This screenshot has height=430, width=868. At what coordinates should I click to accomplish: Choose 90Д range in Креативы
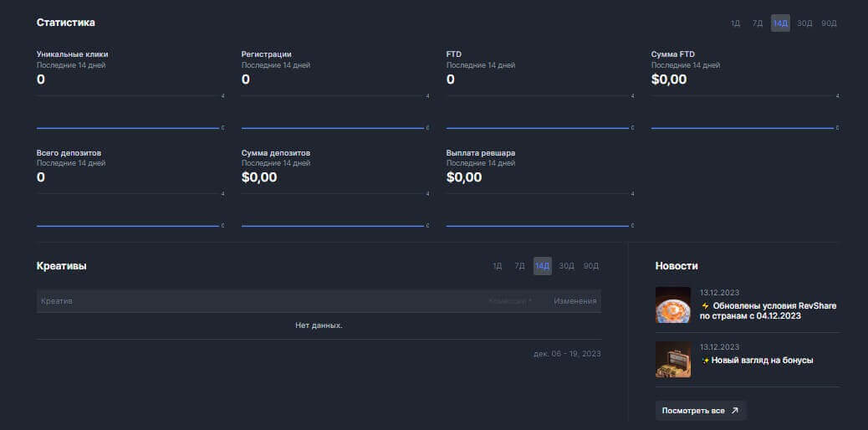pos(591,266)
